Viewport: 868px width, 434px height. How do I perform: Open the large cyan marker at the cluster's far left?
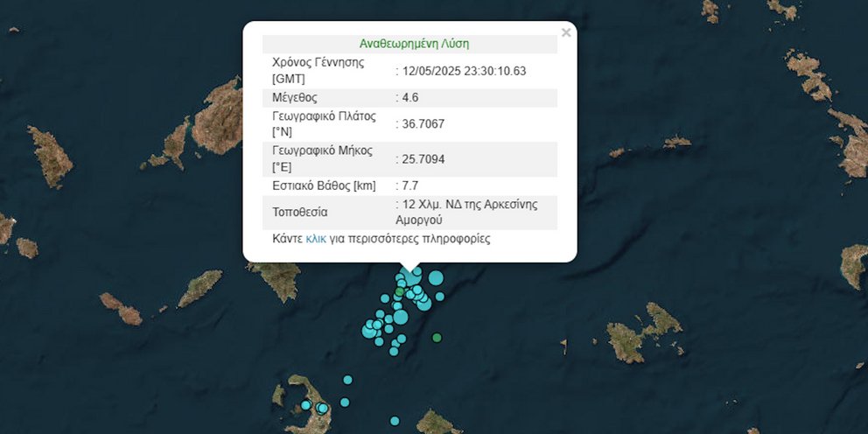coord(369,331)
